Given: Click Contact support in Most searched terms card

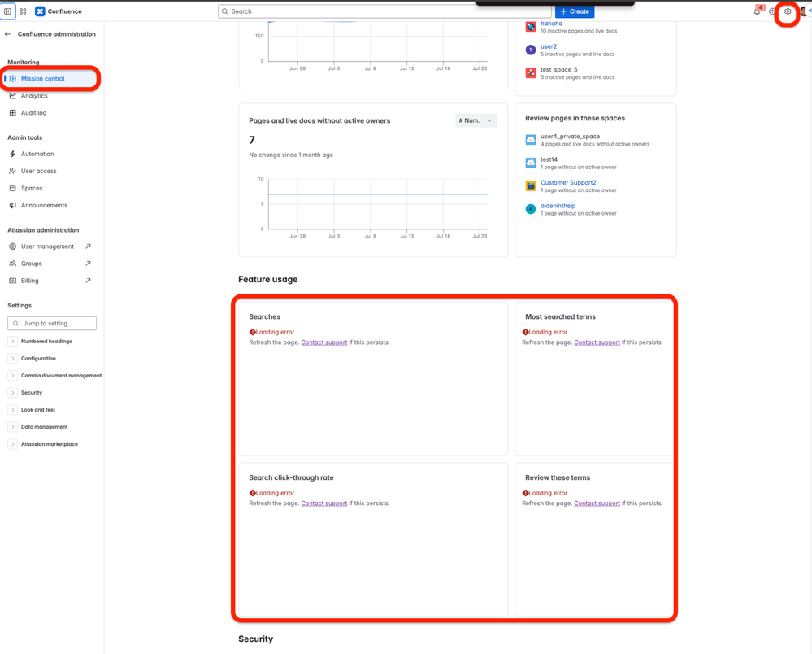Looking at the screenshot, I should [x=597, y=342].
